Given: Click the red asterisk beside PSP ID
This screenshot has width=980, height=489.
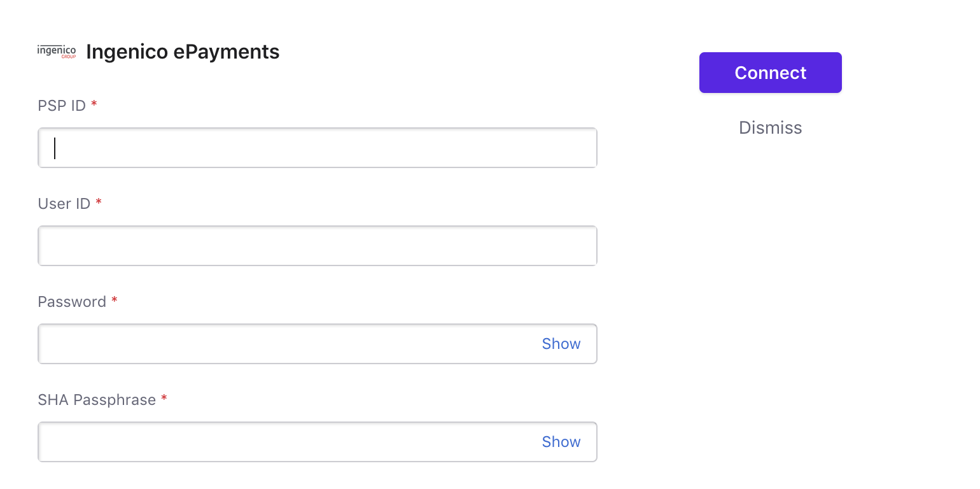Looking at the screenshot, I should 94,104.
